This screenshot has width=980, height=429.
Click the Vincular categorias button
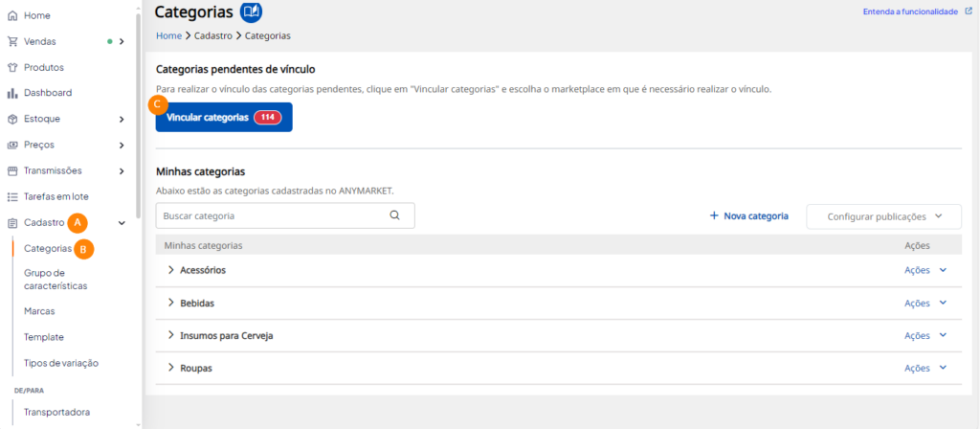coord(224,118)
